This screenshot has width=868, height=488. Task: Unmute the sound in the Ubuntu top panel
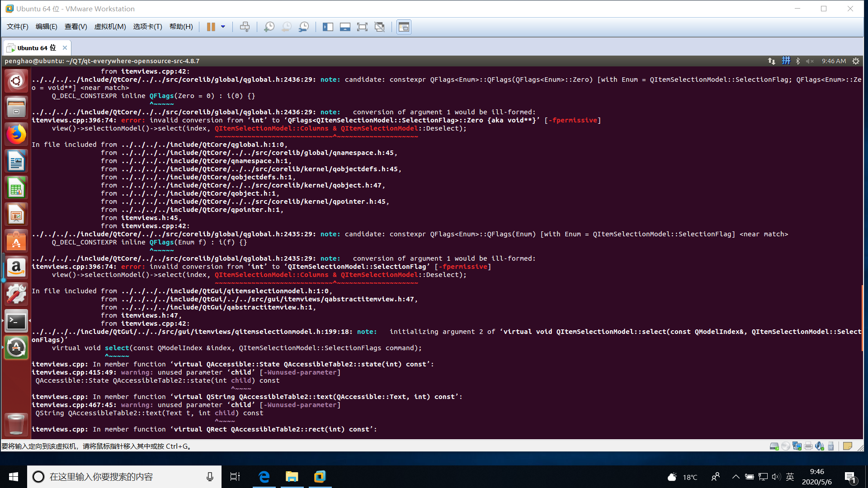coord(809,61)
